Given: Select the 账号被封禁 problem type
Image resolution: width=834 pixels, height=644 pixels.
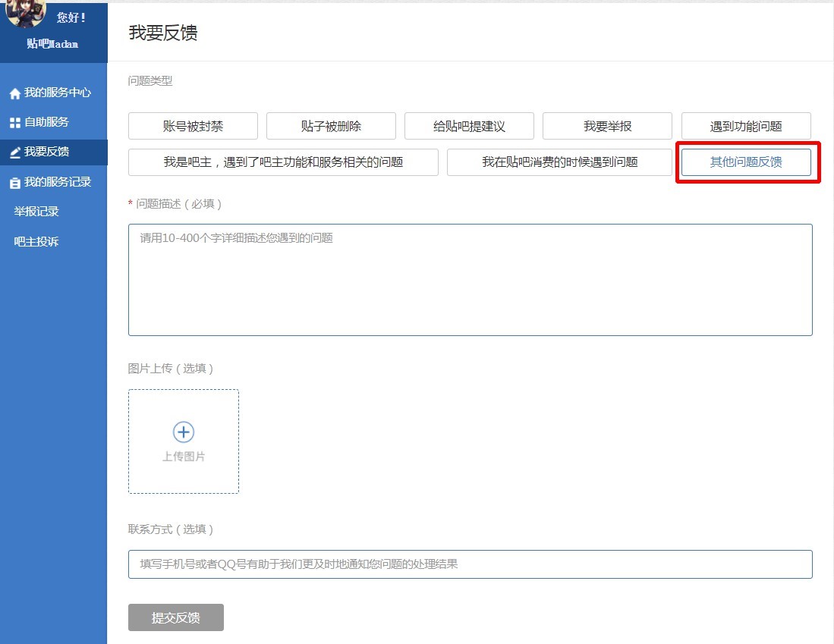Looking at the screenshot, I should tap(193, 126).
